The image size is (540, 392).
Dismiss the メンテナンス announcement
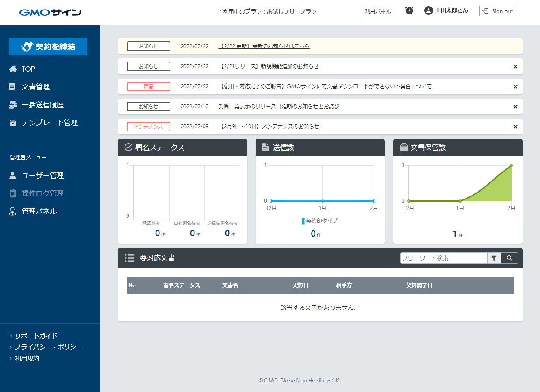[515, 127]
